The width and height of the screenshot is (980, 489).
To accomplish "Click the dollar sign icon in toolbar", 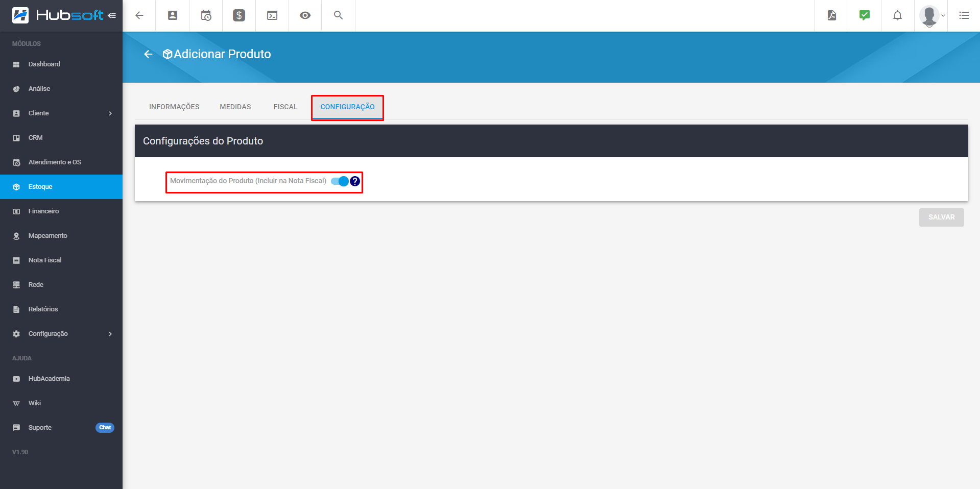I will 239,15.
